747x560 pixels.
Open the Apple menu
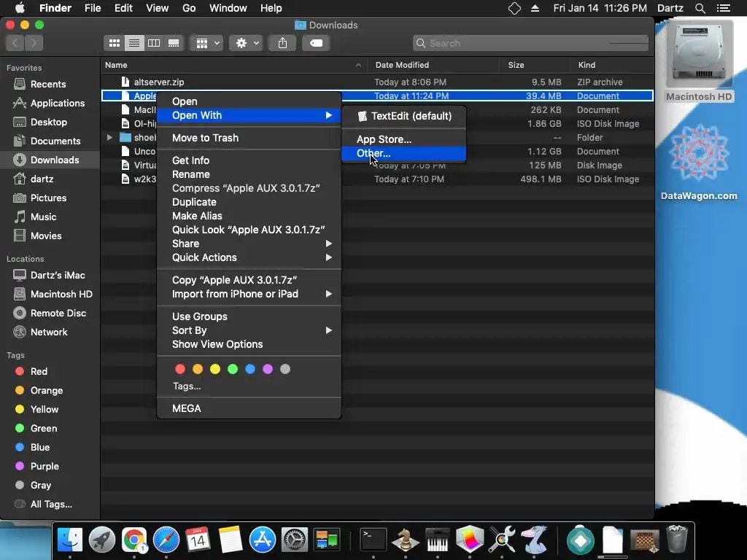[x=20, y=8]
